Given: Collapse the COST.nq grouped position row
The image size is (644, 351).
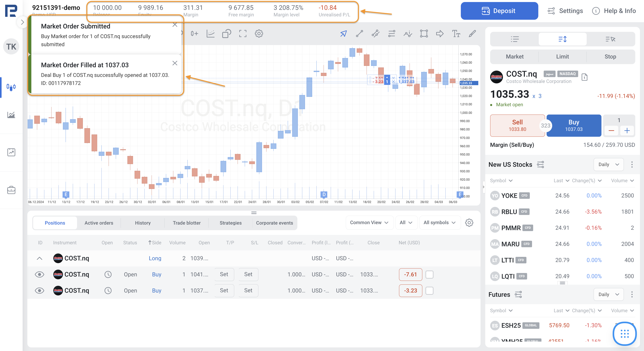Looking at the screenshot, I should click(x=39, y=258).
